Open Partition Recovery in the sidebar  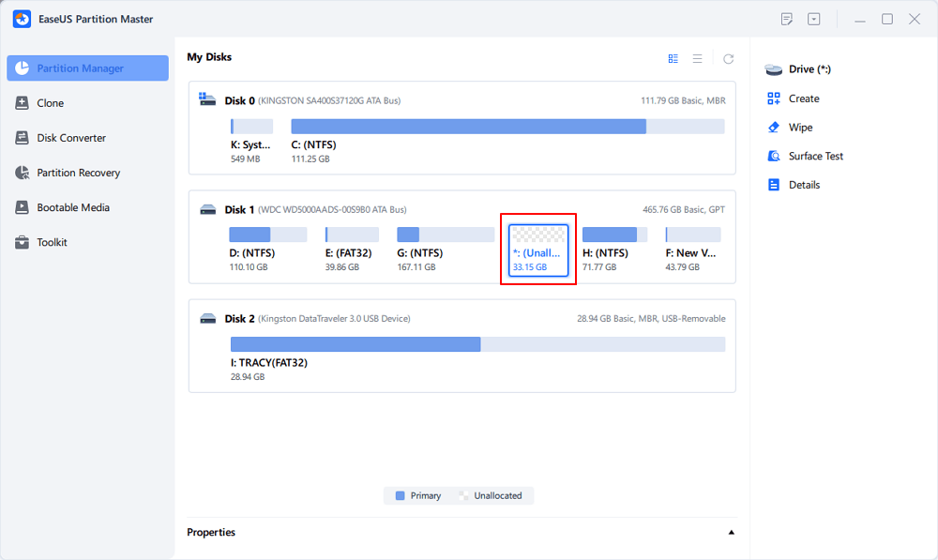pos(78,173)
